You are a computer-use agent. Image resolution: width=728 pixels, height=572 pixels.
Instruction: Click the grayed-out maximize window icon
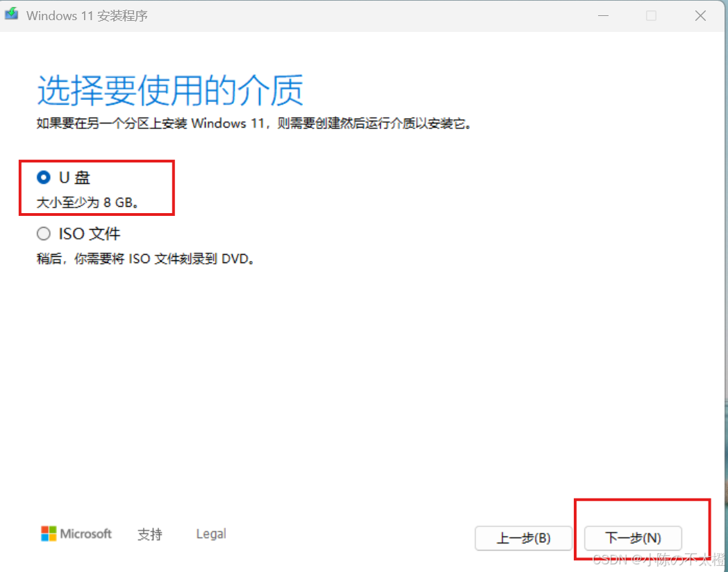(652, 16)
